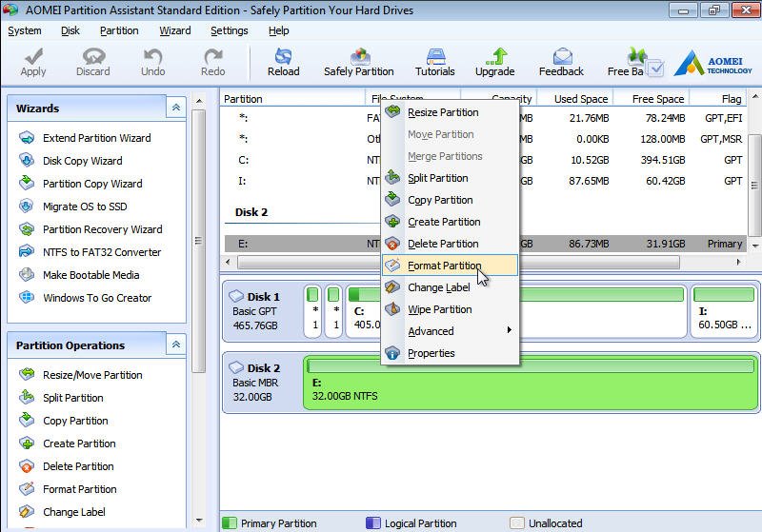The image size is (762, 532).
Task: Click the Undo arrow icon
Action: point(153,56)
